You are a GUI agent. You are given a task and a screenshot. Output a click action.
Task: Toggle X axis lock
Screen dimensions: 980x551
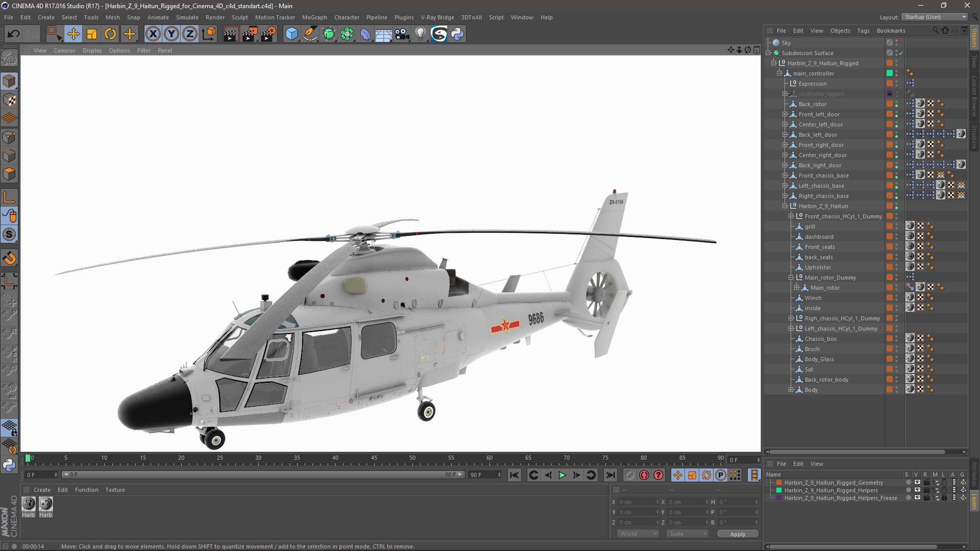coord(153,34)
